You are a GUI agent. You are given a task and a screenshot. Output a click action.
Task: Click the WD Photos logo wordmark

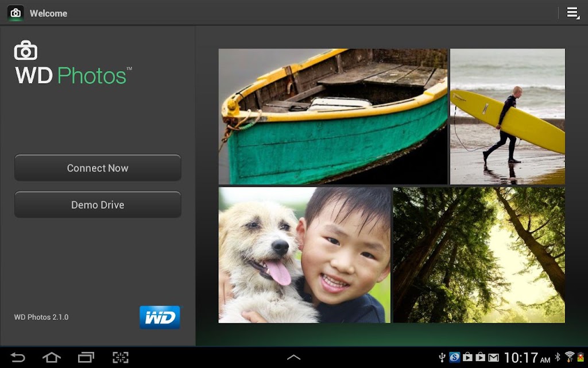coord(73,75)
